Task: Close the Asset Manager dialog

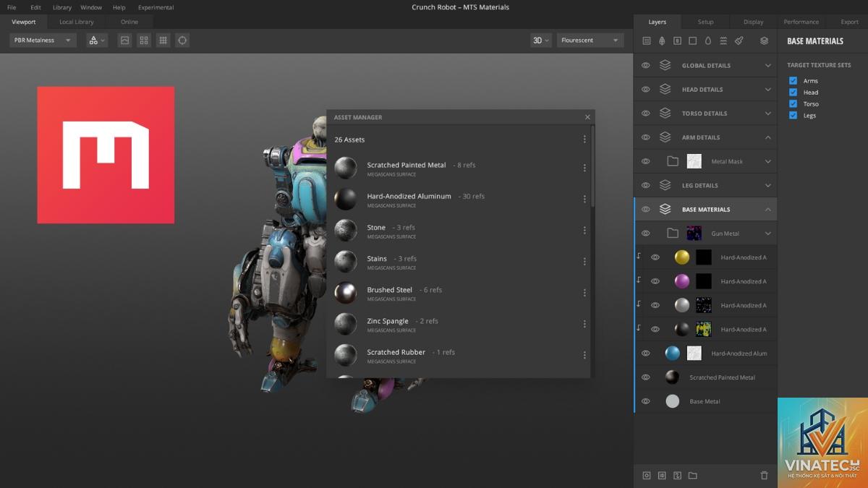Action: click(587, 117)
